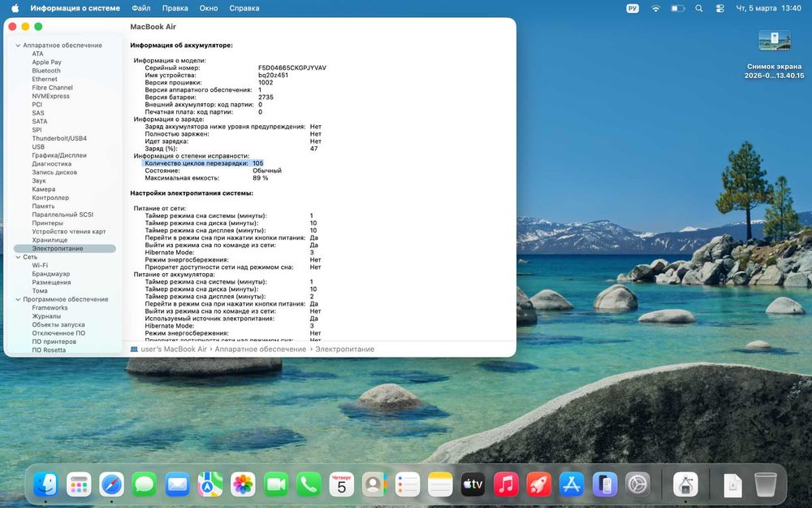Select Wi-Fi under Сеть
This screenshot has height=508, width=812.
(x=40, y=266)
